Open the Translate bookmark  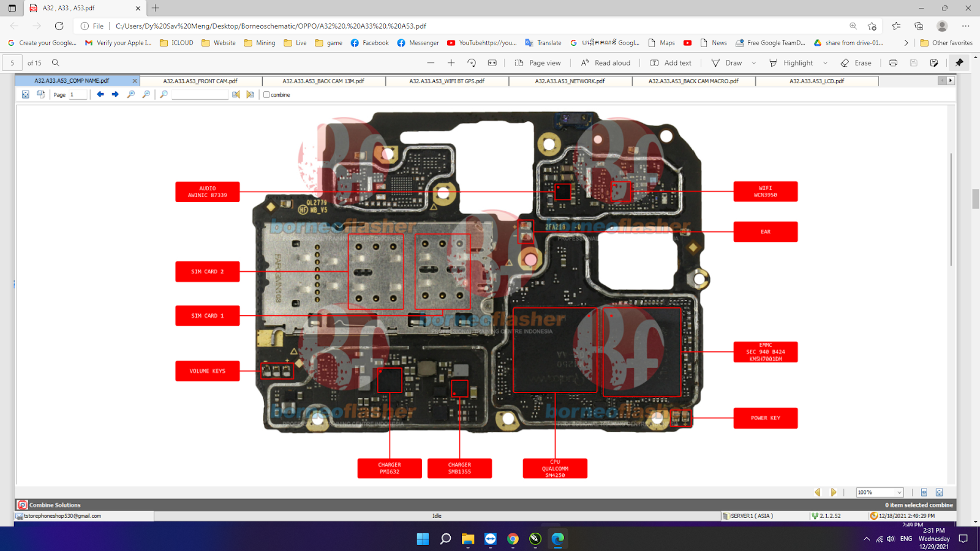(x=543, y=43)
